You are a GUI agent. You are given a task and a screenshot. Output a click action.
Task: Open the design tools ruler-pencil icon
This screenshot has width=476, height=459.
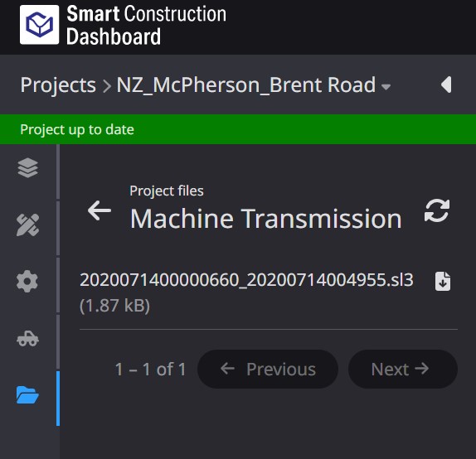point(27,225)
